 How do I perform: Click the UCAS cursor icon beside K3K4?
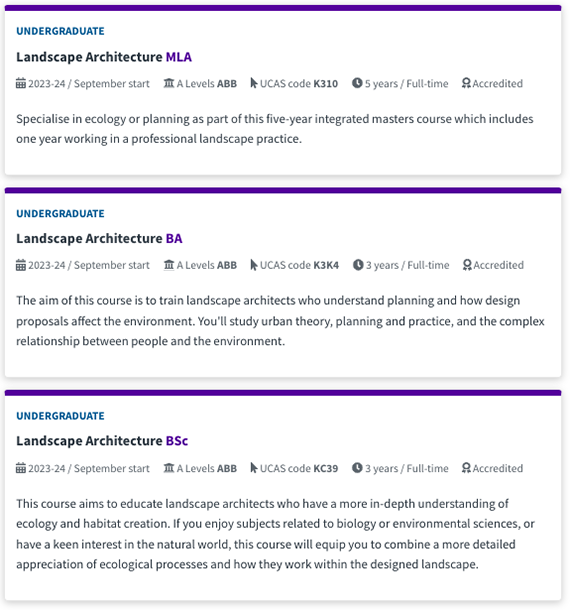click(254, 265)
